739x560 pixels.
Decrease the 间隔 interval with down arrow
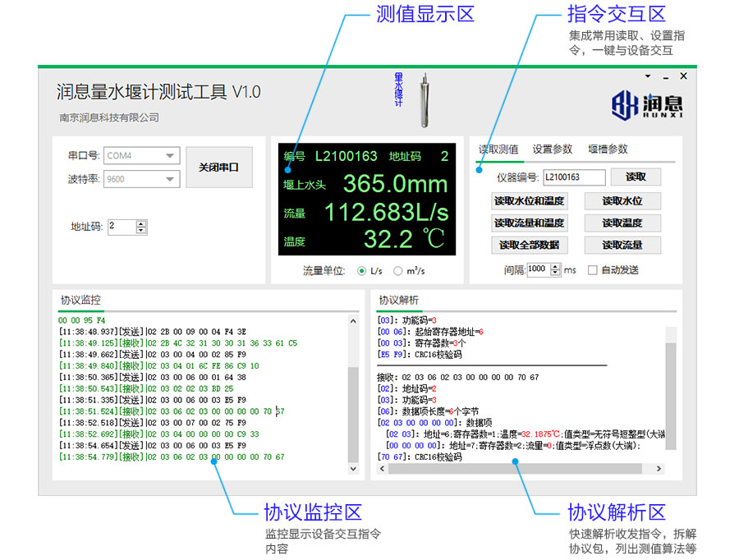tap(556, 273)
